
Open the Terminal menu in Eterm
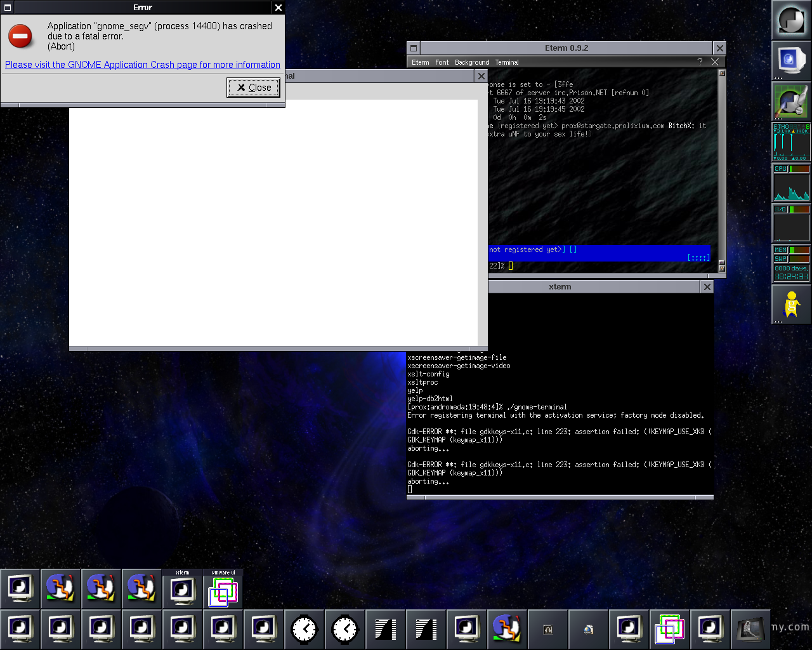507,62
